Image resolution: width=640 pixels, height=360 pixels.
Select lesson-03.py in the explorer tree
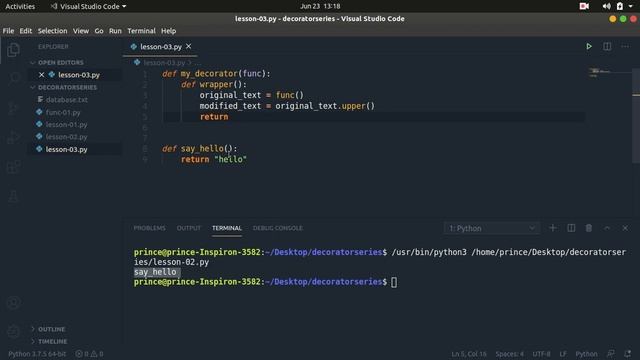(x=66, y=149)
